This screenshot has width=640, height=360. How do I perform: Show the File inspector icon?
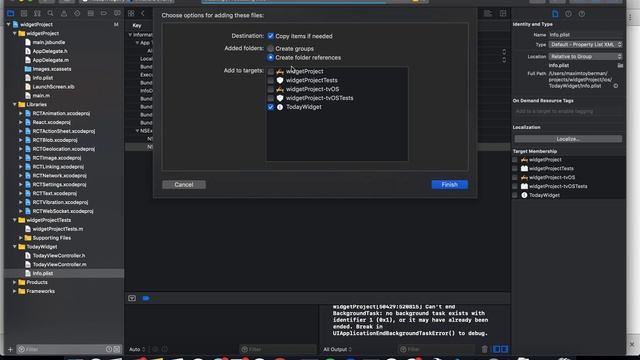point(555,14)
